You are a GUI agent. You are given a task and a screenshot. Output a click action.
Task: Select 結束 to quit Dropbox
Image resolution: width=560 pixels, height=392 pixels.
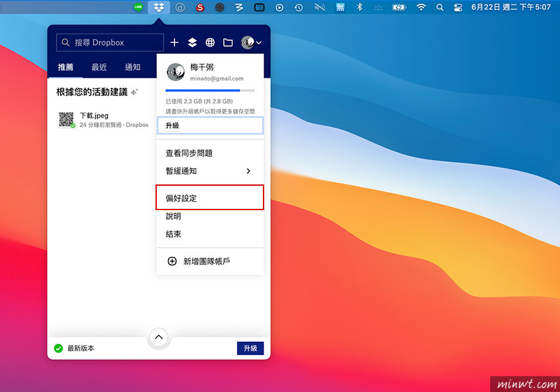210,234
